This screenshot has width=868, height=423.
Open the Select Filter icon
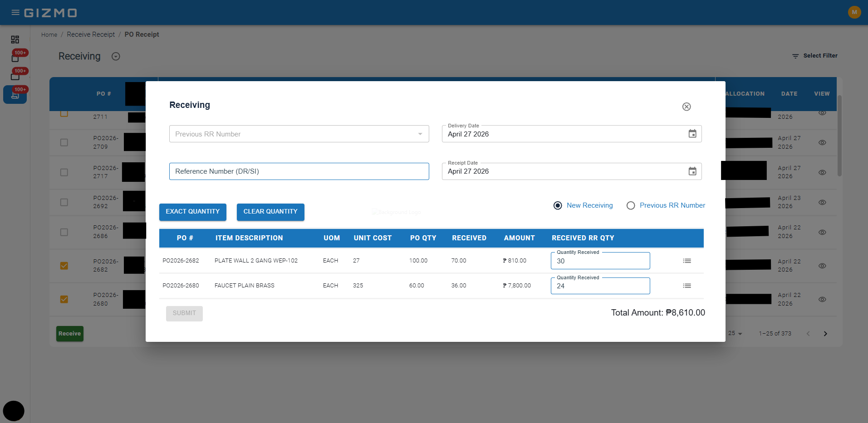[x=795, y=56]
